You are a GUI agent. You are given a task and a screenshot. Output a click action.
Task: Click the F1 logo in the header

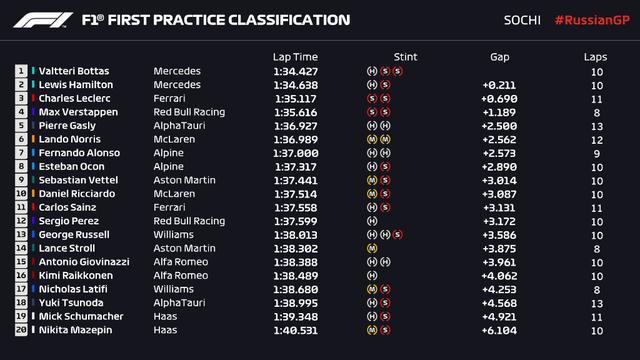pos(43,20)
